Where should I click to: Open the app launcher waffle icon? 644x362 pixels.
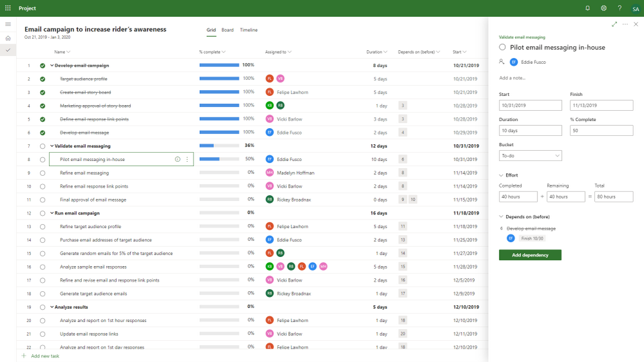pos(8,8)
